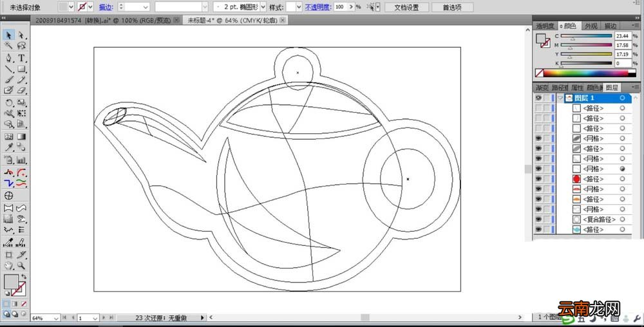Select the Eraser tool
The image size is (644, 327).
pos(21,90)
